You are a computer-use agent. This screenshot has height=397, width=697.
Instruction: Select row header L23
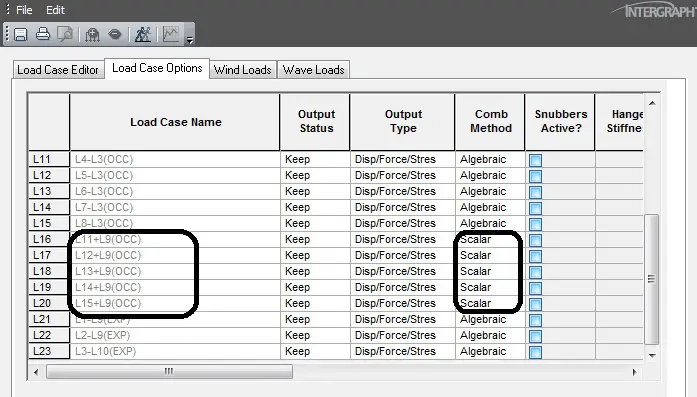49,351
